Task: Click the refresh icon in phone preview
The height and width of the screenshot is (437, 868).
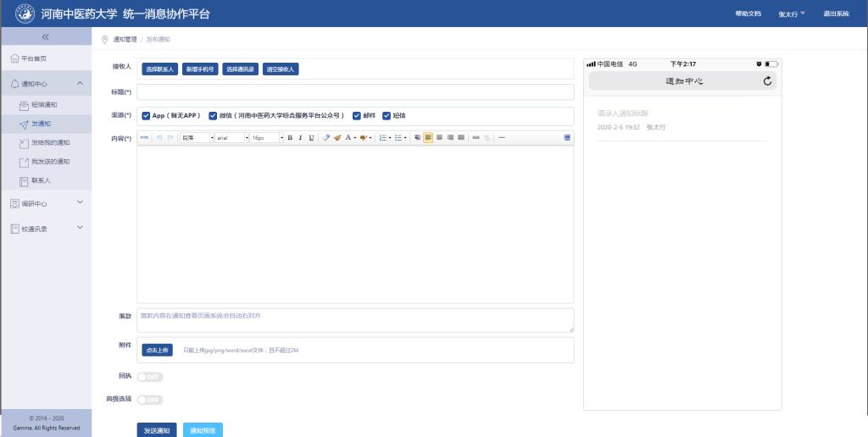Action: coord(767,81)
